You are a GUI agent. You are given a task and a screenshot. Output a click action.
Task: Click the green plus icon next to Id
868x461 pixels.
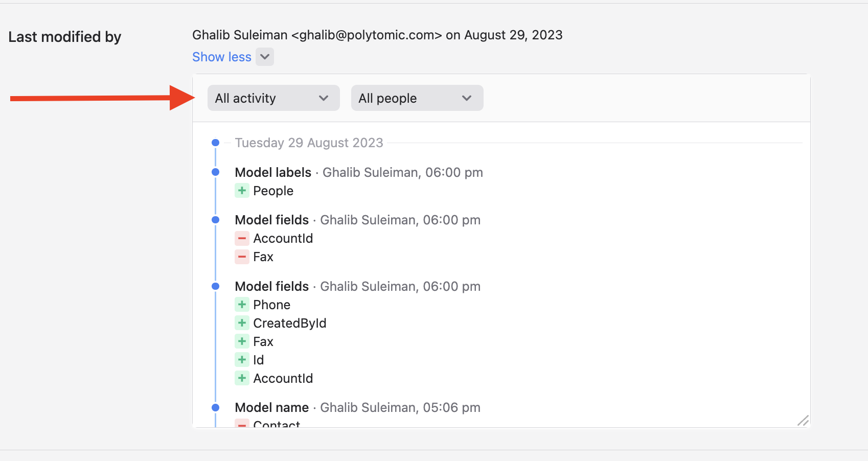tap(241, 359)
